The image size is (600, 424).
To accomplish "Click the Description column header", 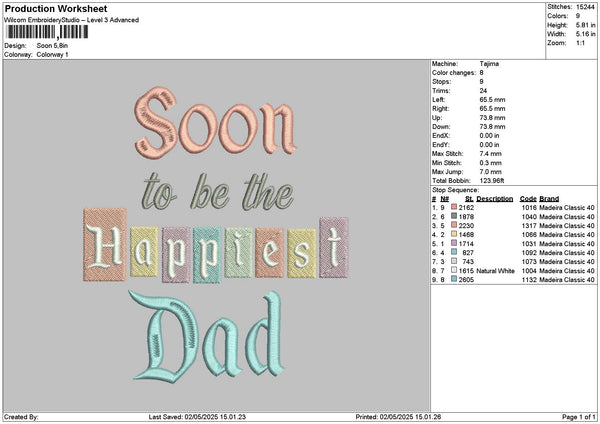I will click(x=494, y=197).
